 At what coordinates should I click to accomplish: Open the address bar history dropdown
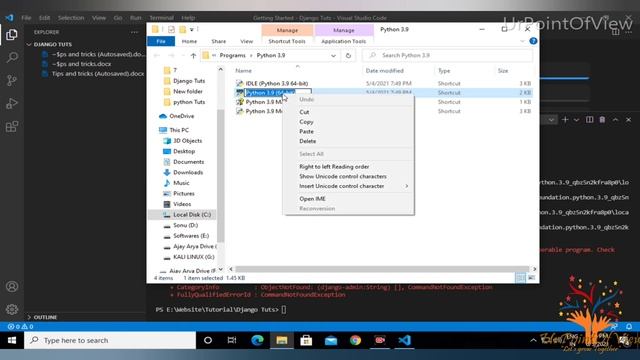click(333, 56)
